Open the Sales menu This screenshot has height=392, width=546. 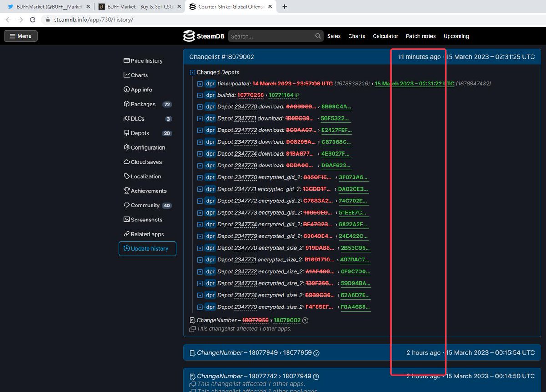[x=334, y=36]
